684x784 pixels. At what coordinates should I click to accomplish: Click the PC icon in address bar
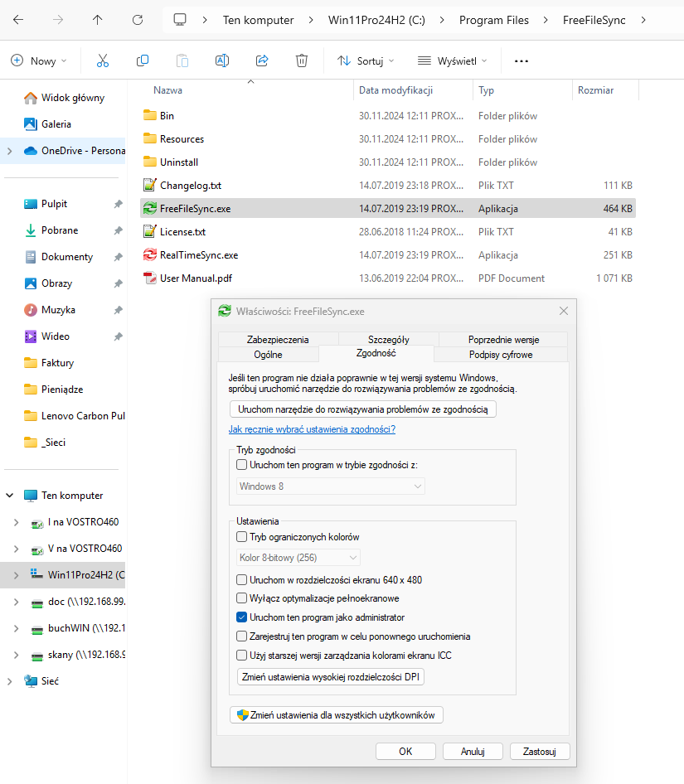tap(180, 20)
